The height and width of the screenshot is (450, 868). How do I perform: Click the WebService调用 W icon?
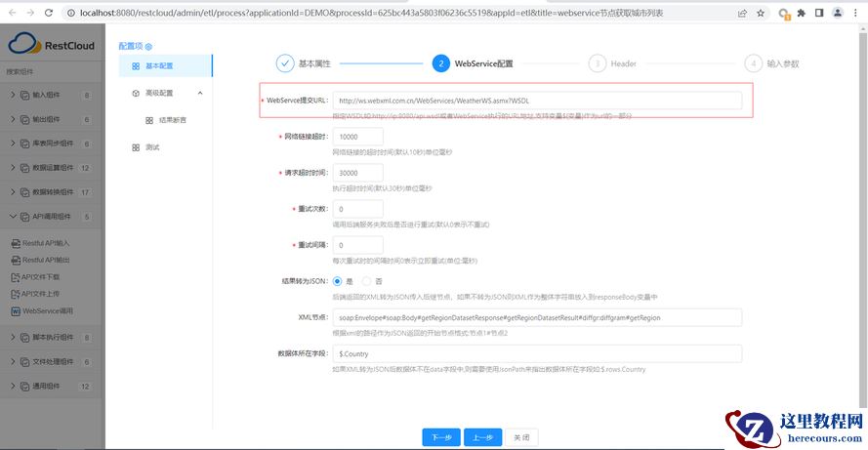click(x=16, y=311)
